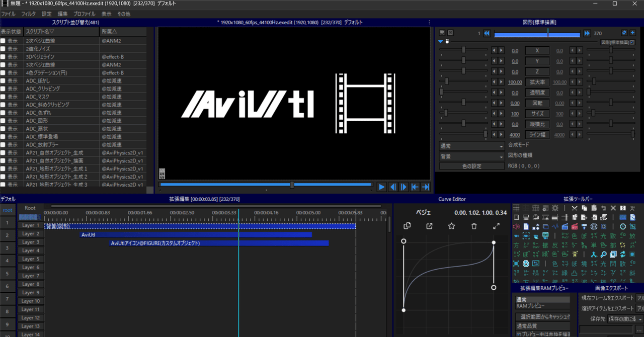The height and width of the screenshot is (337, 644).
Task: Toggle the 表示 checkbox for ADC_ぼかし
Action: 3,80
